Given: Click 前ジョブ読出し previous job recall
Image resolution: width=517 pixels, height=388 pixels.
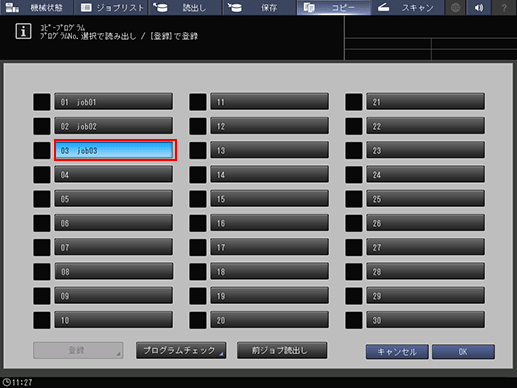Looking at the screenshot, I should [282, 350].
